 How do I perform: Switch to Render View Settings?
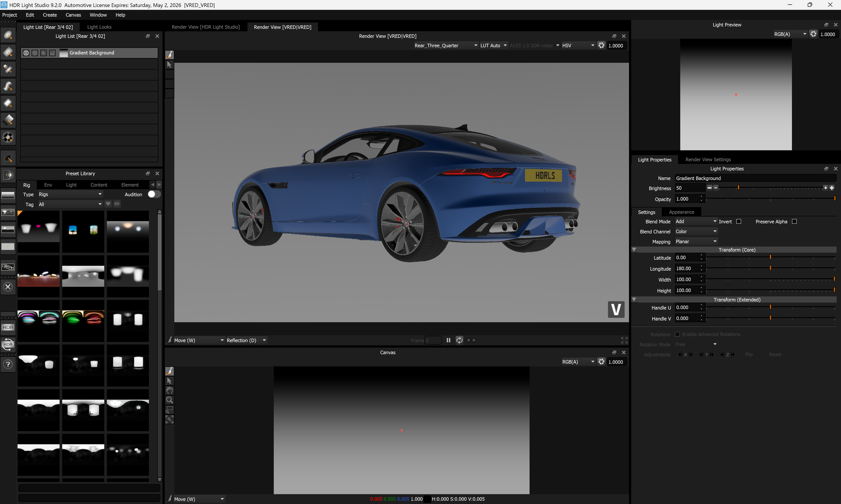tap(708, 159)
